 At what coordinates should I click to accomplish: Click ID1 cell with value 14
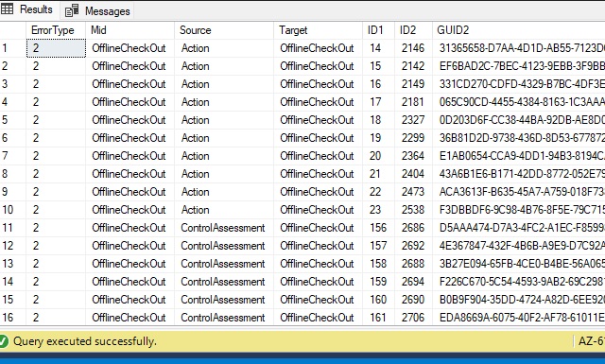tap(378, 48)
